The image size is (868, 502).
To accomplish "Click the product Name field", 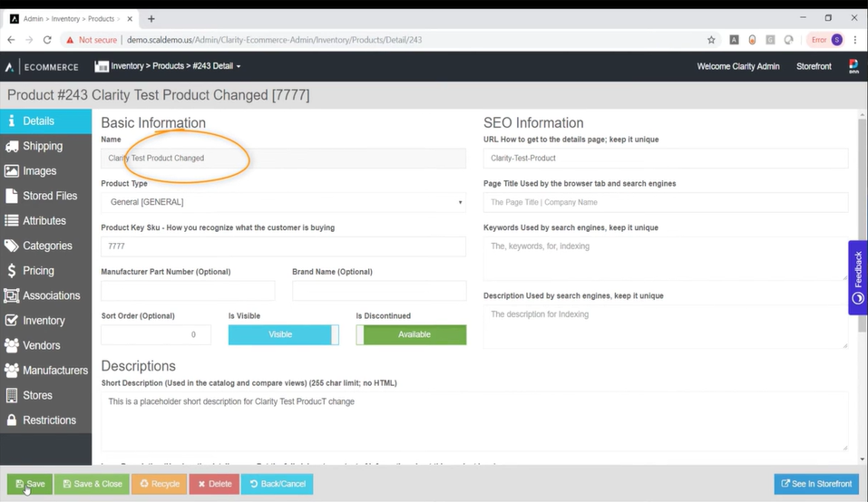I will click(x=283, y=158).
